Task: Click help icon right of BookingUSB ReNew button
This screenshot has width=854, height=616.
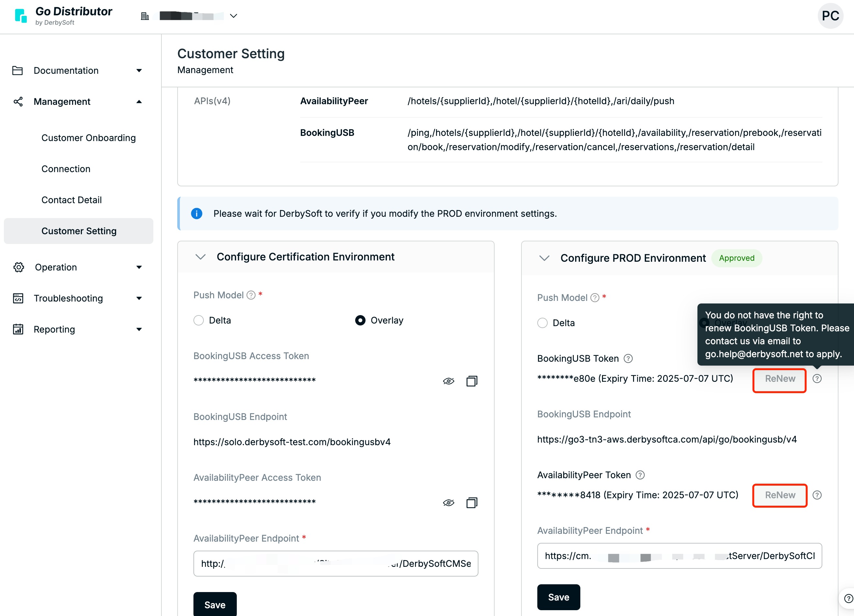Action: point(817,379)
